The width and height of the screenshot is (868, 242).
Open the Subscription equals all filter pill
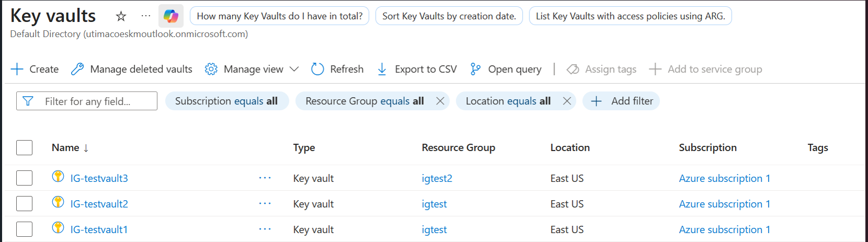pyautogui.click(x=227, y=101)
